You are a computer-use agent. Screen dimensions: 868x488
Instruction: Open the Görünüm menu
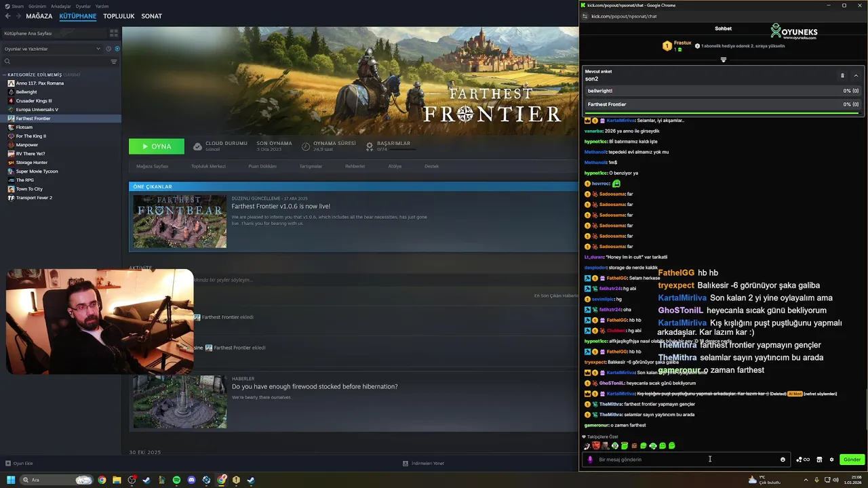pyautogui.click(x=38, y=5)
